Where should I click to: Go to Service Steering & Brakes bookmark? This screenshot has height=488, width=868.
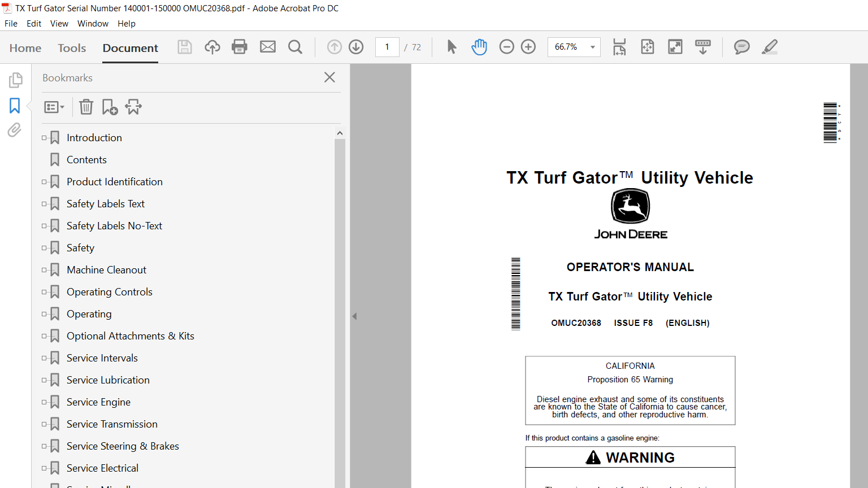pyautogui.click(x=123, y=446)
